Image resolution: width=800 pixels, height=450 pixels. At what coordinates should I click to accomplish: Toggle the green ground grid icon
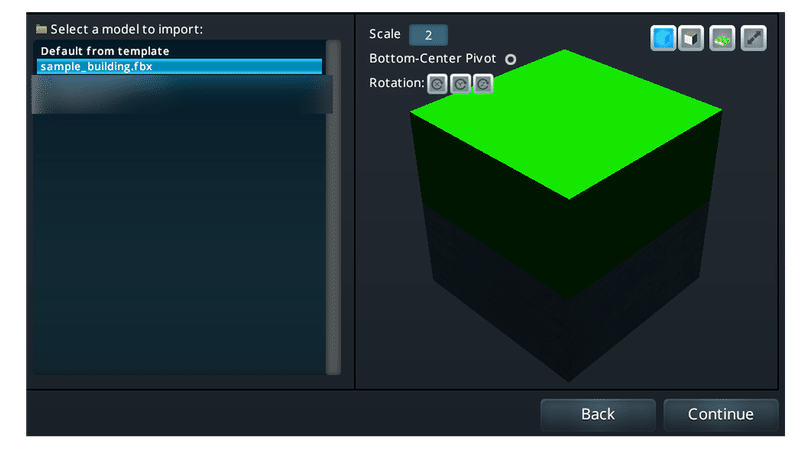722,38
